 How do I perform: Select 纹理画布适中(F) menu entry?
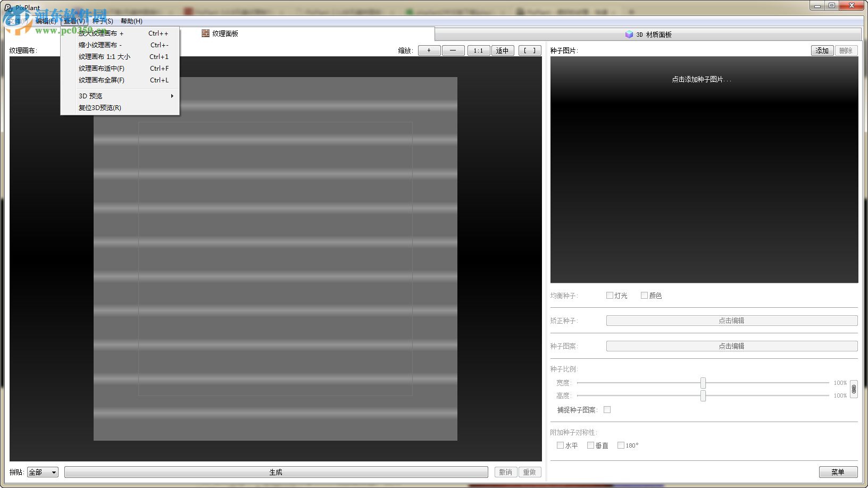coord(120,69)
